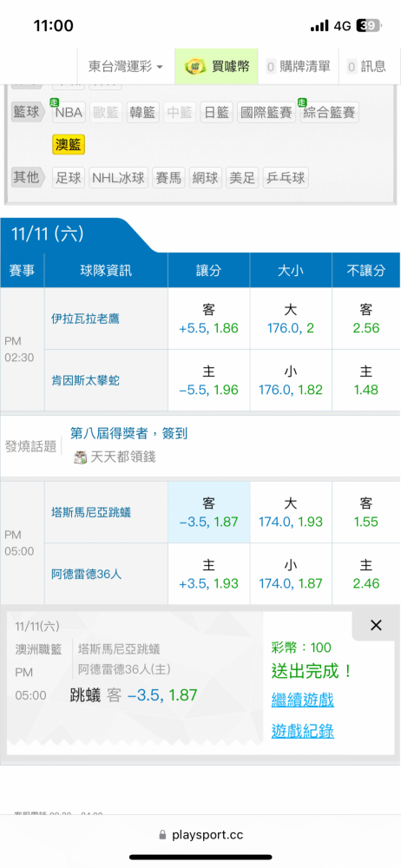Select the NBA league tab

68,113
